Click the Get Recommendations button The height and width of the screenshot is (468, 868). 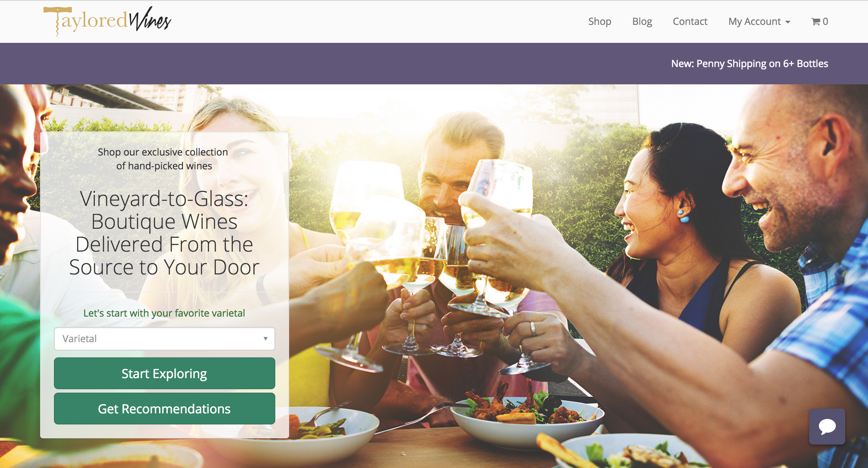click(165, 409)
